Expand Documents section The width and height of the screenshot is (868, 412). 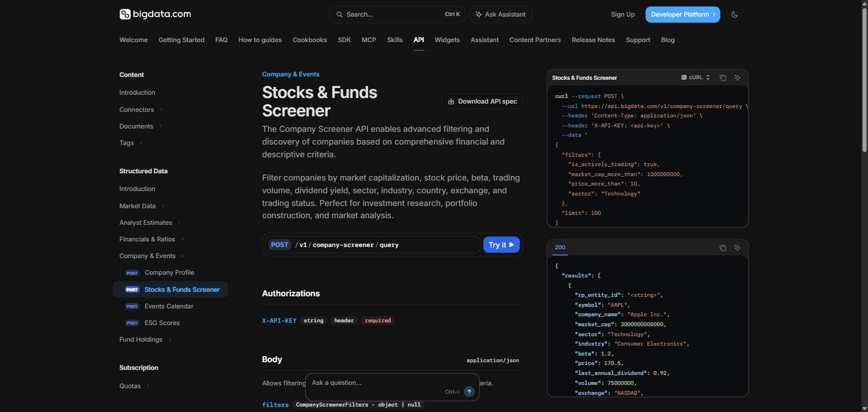coord(161,126)
